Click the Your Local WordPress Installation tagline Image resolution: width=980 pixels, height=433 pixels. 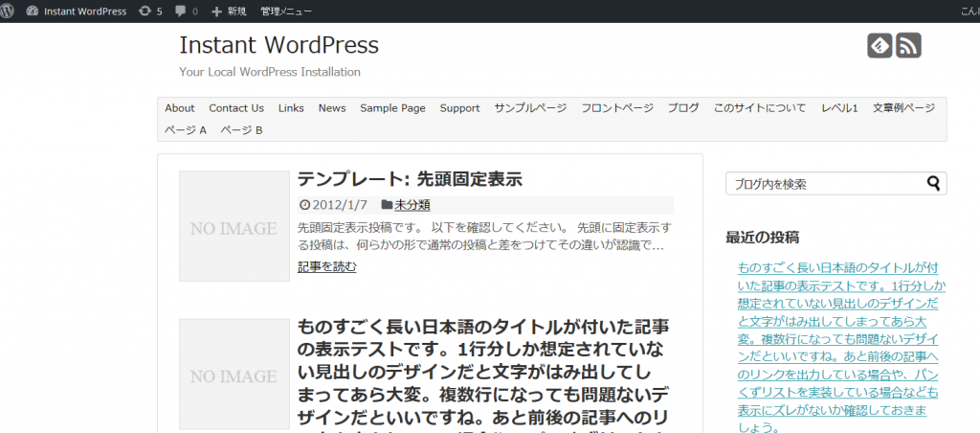coord(270,72)
